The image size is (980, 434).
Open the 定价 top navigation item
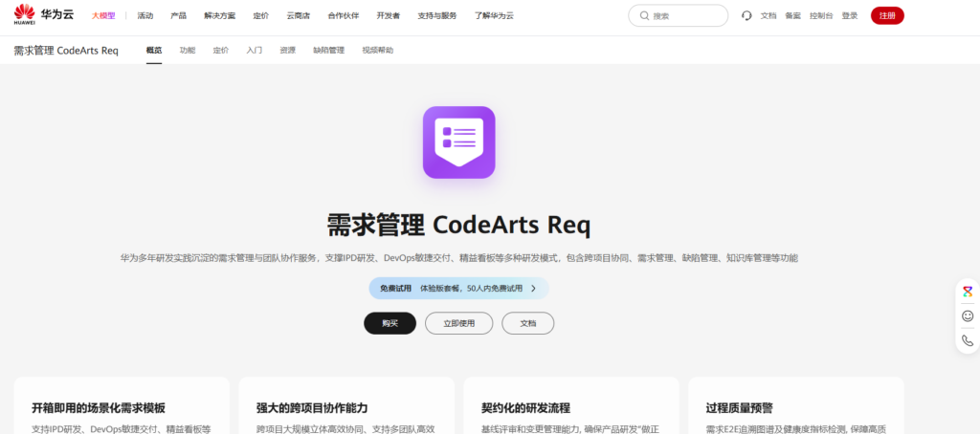(x=261, y=15)
